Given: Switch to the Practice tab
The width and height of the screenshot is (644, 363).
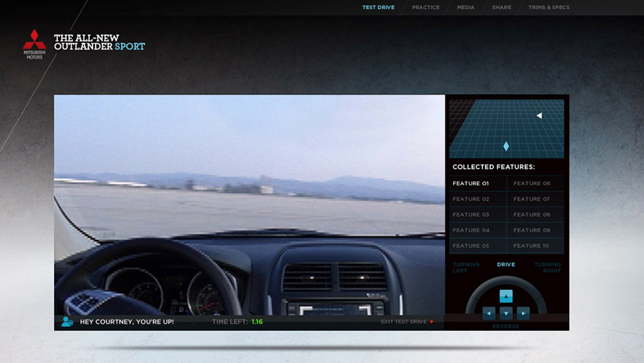Looking at the screenshot, I should tap(426, 7).
